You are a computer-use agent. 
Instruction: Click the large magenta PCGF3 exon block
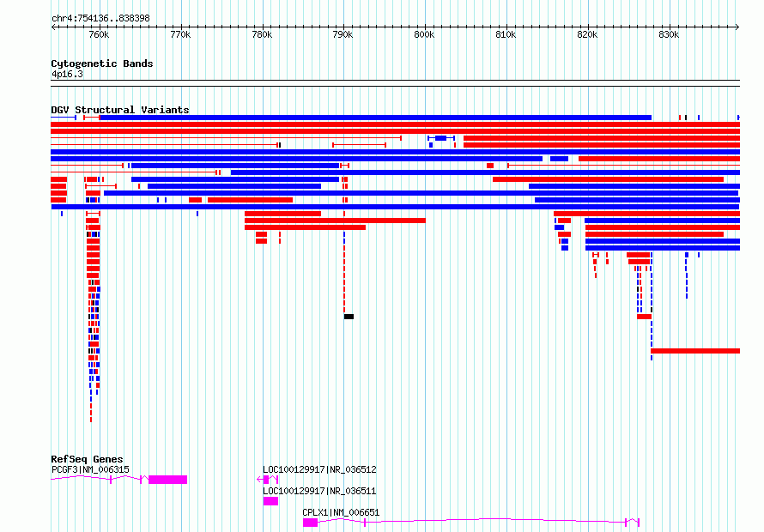[x=167, y=480]
